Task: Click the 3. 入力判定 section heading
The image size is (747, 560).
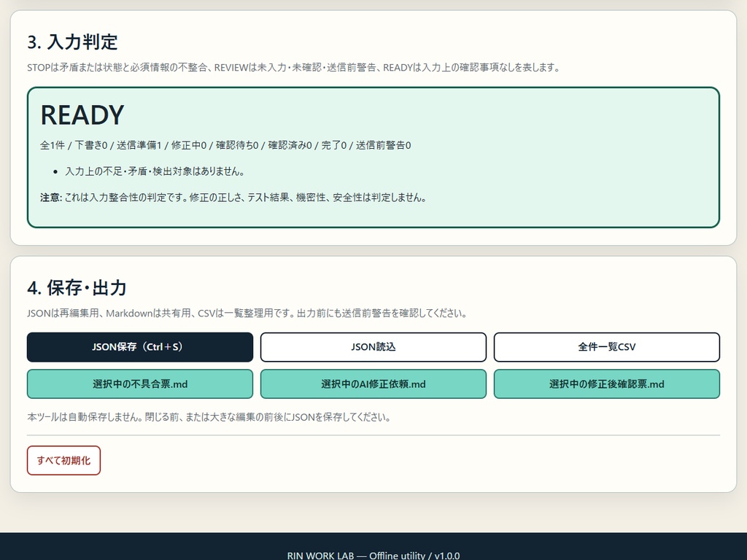Action: [72, 42]
